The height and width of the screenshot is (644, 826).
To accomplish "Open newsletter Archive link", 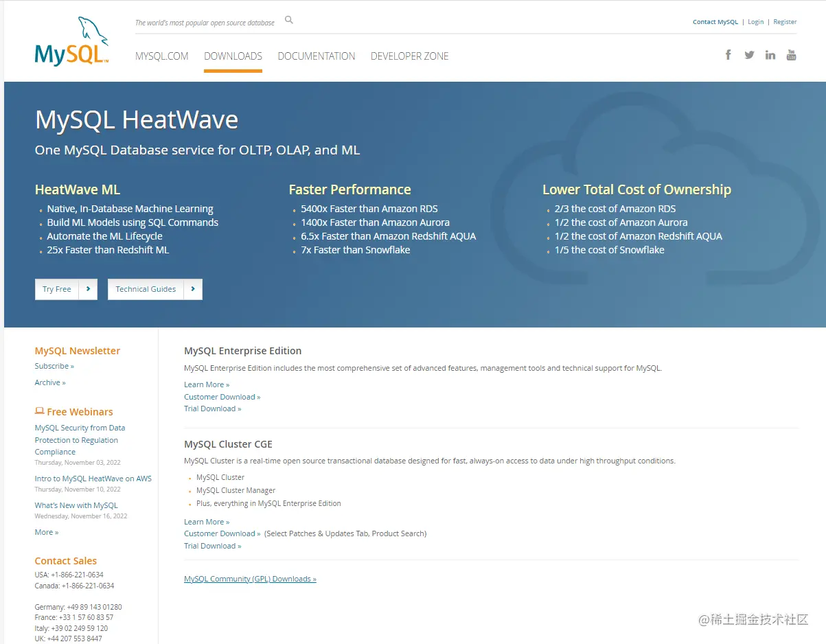I will click(x=50, y=382).
